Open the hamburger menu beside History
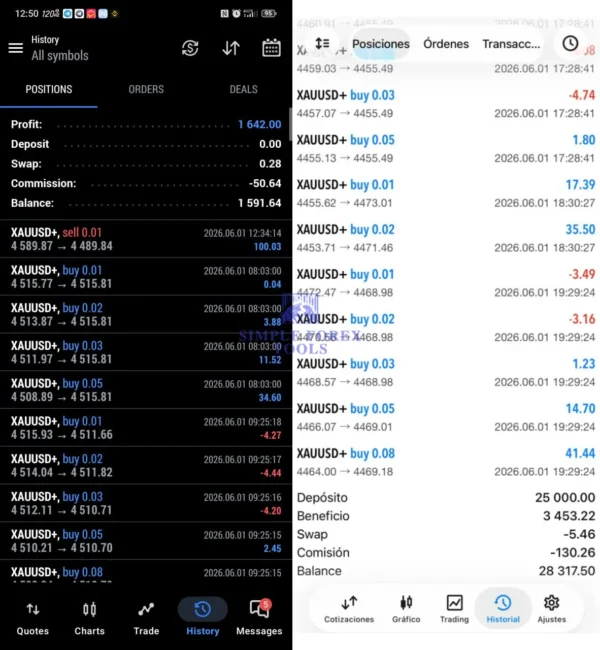600x650 pixels. [16, 48]
